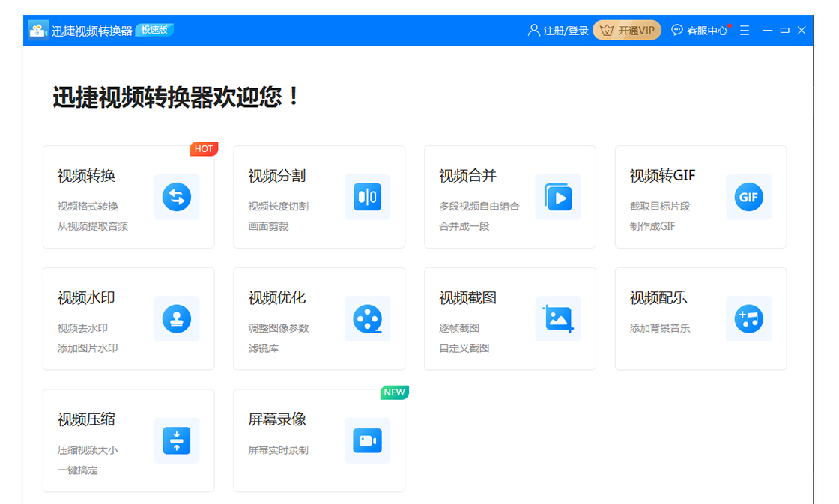Click the text 多段视频自由组合
The height and width of the screenshot is (504, 839).
tap(479, 207)
